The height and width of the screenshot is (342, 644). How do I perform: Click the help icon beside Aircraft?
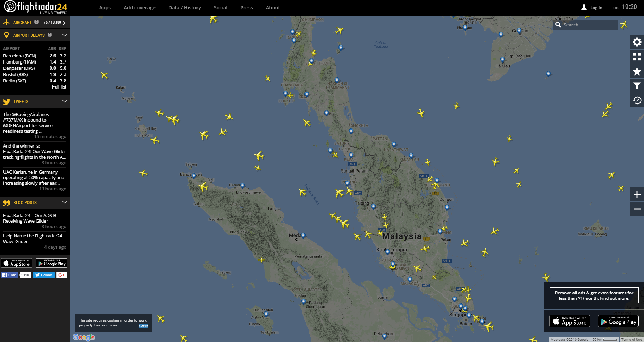coord(36,22)
